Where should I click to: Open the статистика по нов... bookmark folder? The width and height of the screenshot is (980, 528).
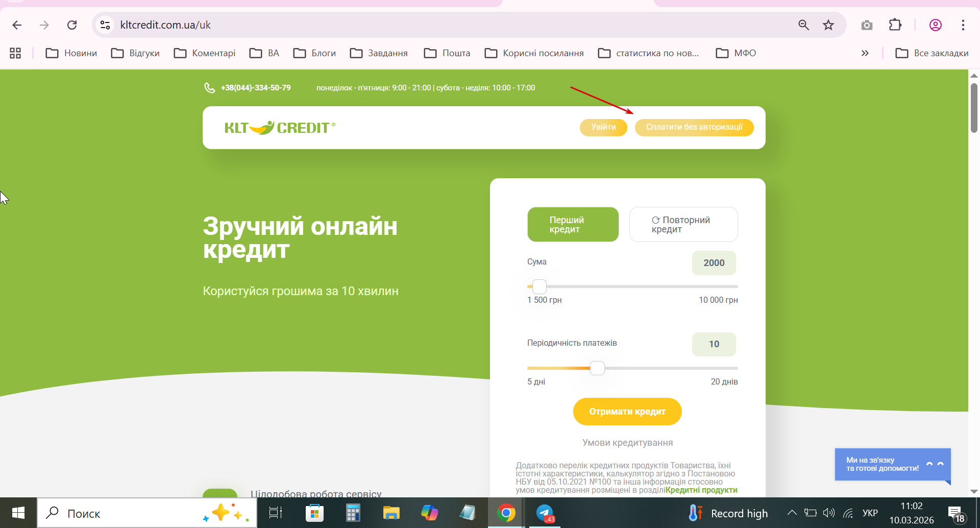(649, 53)
